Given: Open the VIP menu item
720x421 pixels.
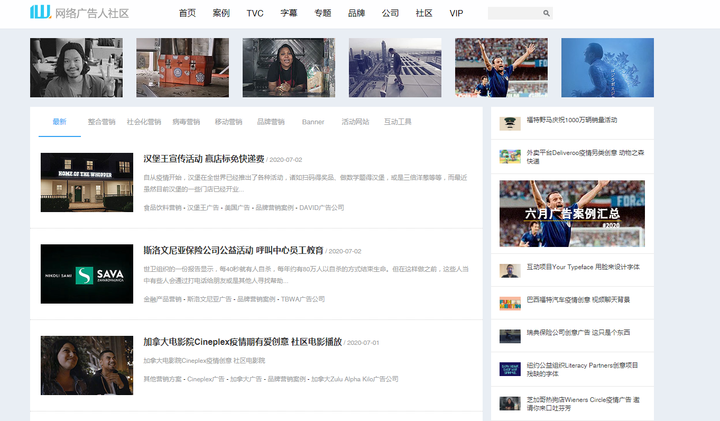Looking at the screenshot, I should 456,13.
